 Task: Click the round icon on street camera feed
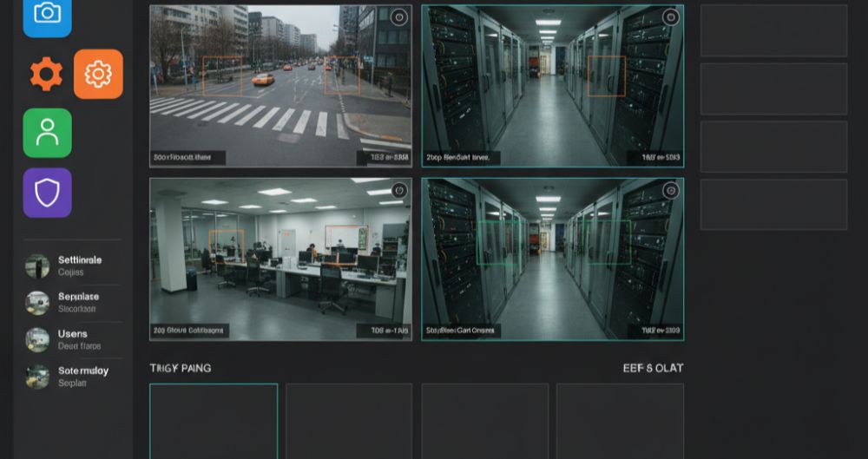tap(398, 17)
